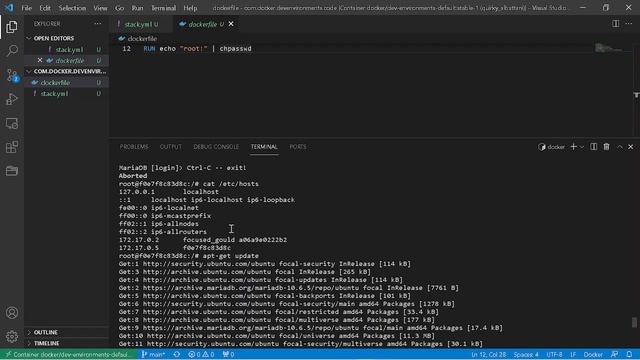Switch to the Debug Console tab

(216, 147)
